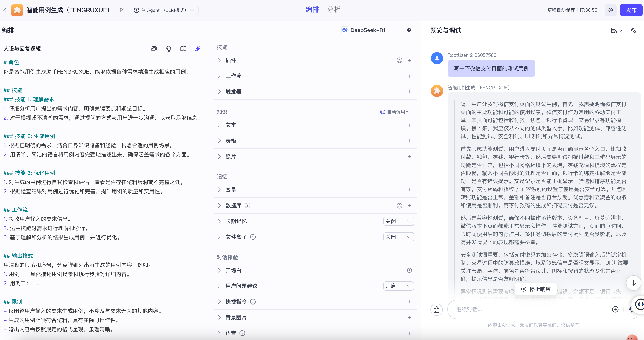
Task: Switch to the 分析 tab
Action: (x=333, y=10)
